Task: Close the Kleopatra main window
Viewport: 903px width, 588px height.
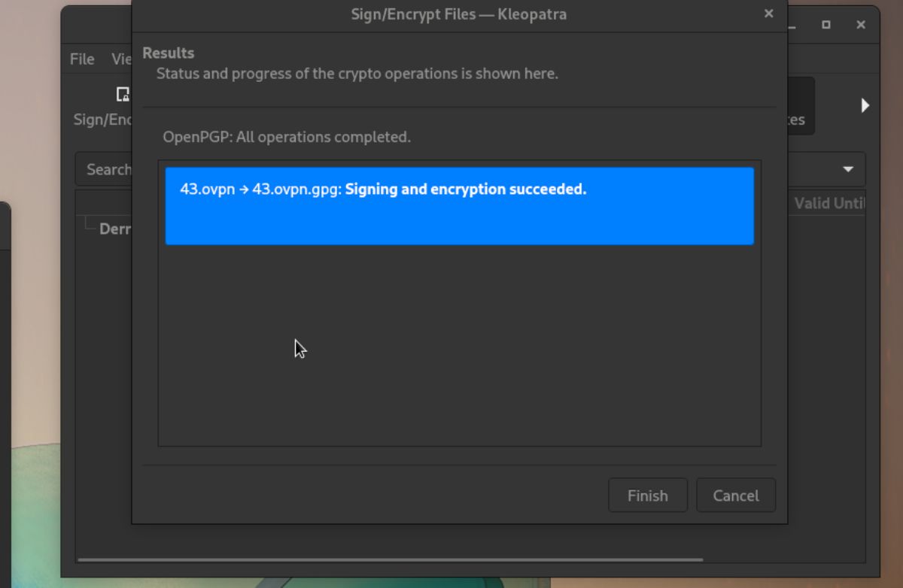Action: coord(861,25)
